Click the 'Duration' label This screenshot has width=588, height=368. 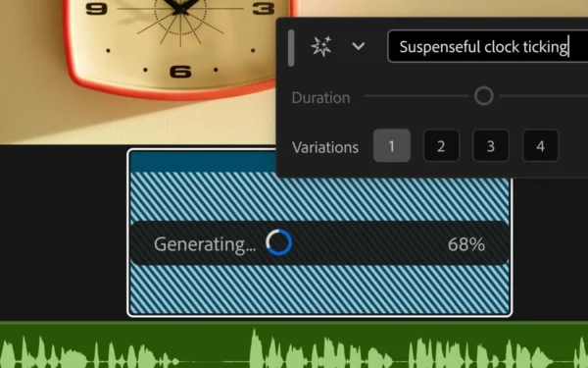[x=320, y=97]
